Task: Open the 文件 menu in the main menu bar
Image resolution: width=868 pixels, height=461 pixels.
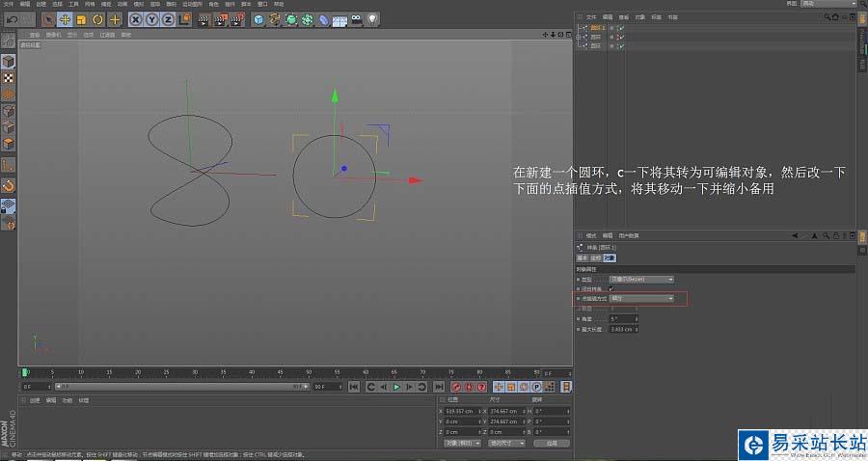Action: pyautogui.click(x=9, y=4)
